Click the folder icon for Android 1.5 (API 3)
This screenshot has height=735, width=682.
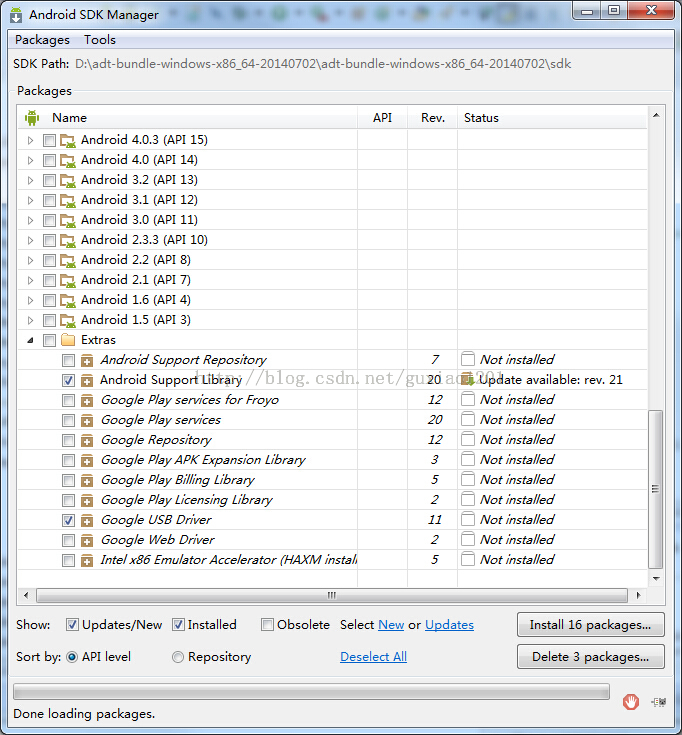(68, 320)
